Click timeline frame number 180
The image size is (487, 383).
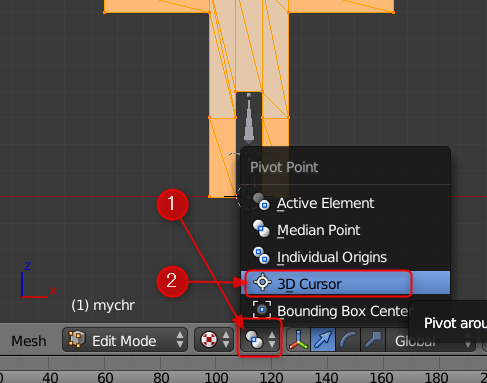click(x=436, y=378)
